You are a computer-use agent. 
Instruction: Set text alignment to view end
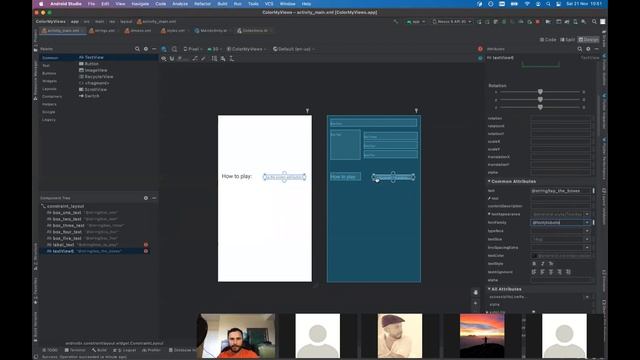(x=568, y=272)
